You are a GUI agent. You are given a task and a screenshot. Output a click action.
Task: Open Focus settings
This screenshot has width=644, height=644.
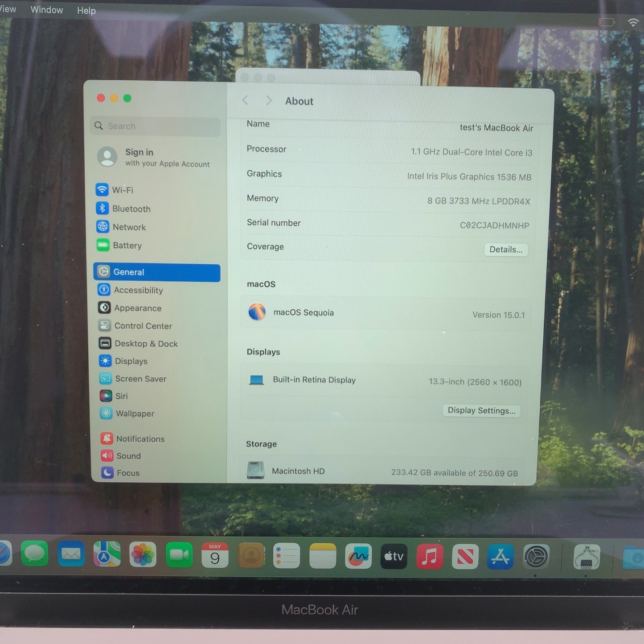point(120,473)
